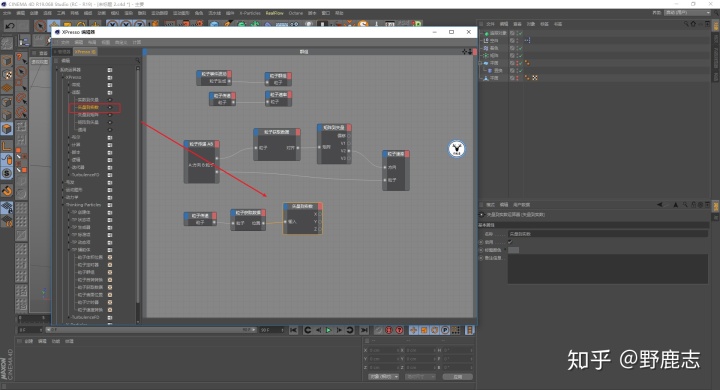720x390 pixels.
Task: Go to end of animation
Action: click(364, 330)
